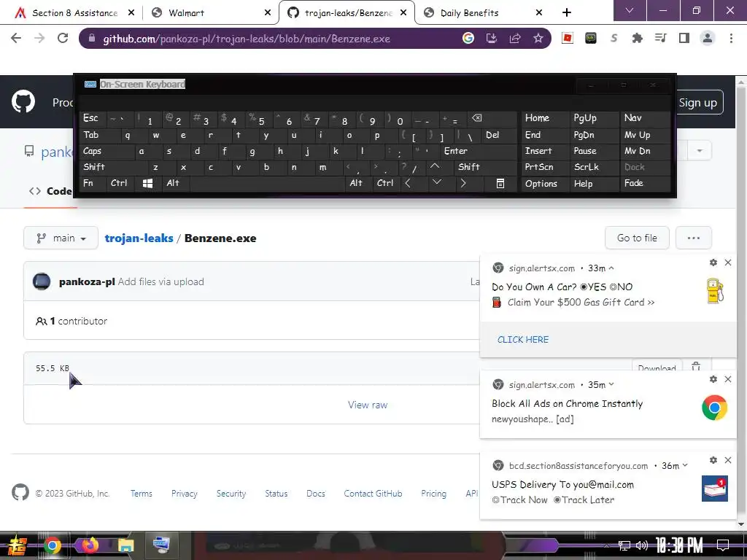Open File Explorer from the taskbar
The height and width of the screenshot is (560, 747).
125,545
